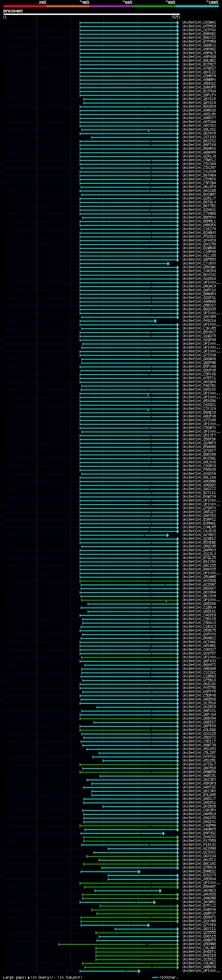Select hit UniRef100_C4LUW3
Viewport: 222px width, 980px height.
199,948
